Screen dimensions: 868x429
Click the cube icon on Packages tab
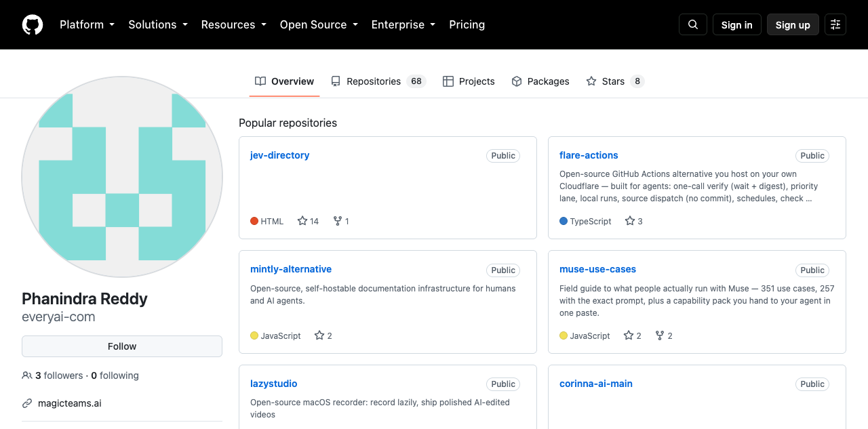(x=517, y=81)
